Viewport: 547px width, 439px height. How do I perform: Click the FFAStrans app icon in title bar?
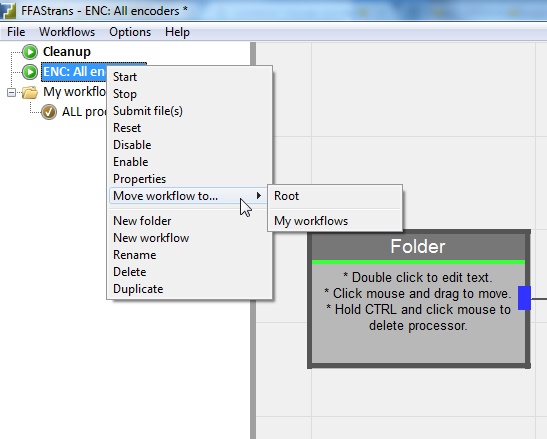(x=8, y=10)
